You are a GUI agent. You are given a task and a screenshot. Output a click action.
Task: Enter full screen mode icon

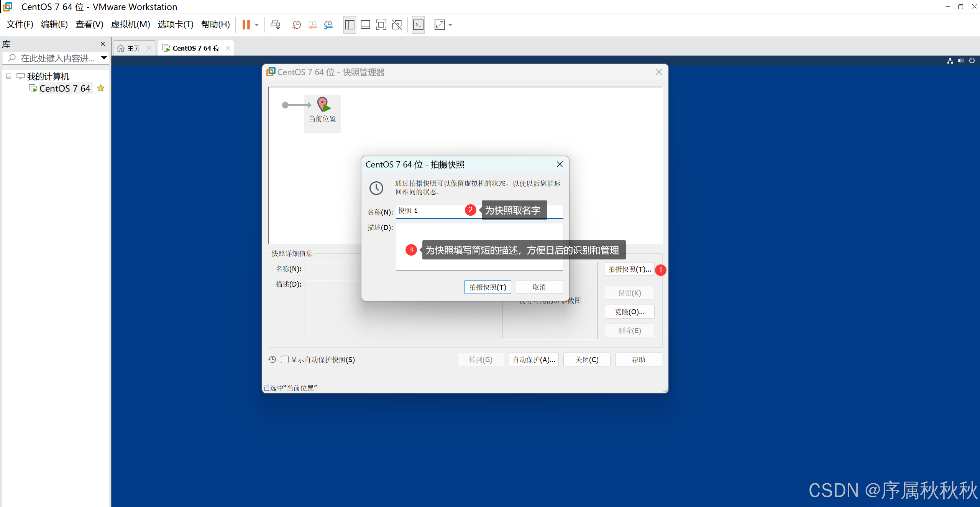tap(381, 25)
